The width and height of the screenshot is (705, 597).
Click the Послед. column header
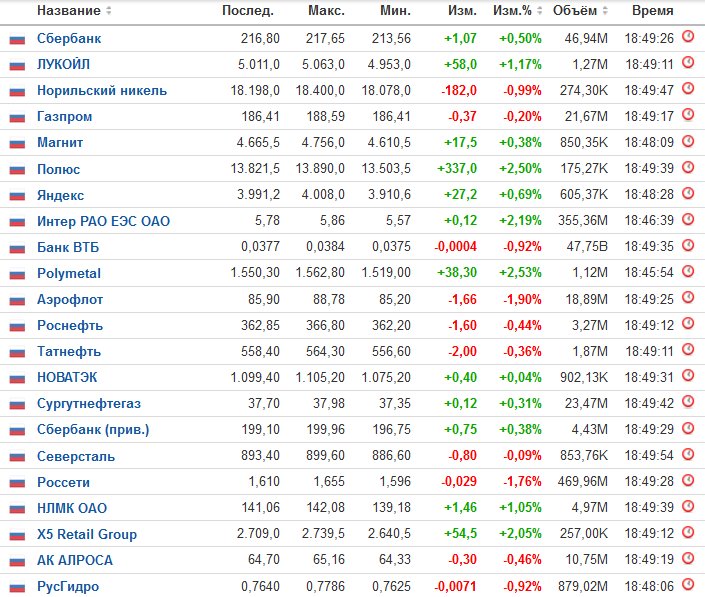click(x=248, y=10)
